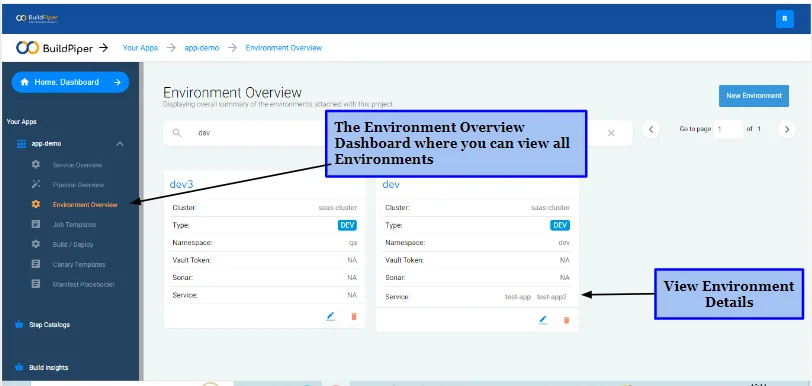Open the user avatar R menu
The width and height of the screenshot is (812, 386).
785,19
